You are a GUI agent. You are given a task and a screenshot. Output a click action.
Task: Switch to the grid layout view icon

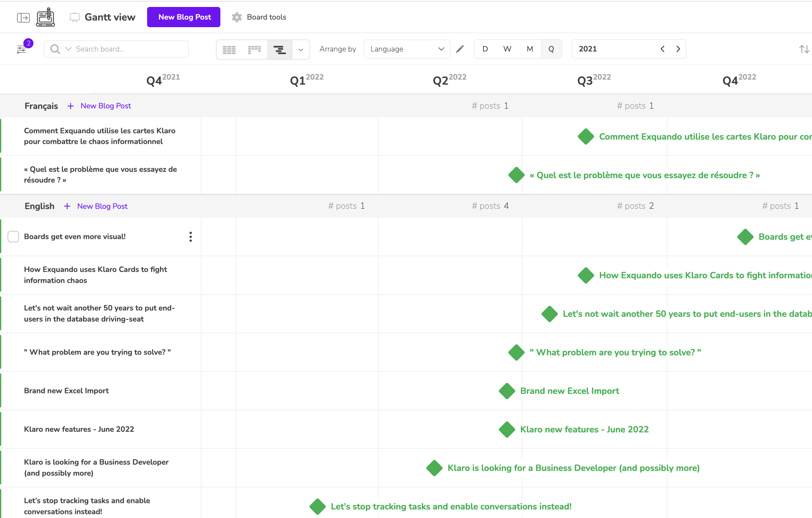tap(229, 50)
